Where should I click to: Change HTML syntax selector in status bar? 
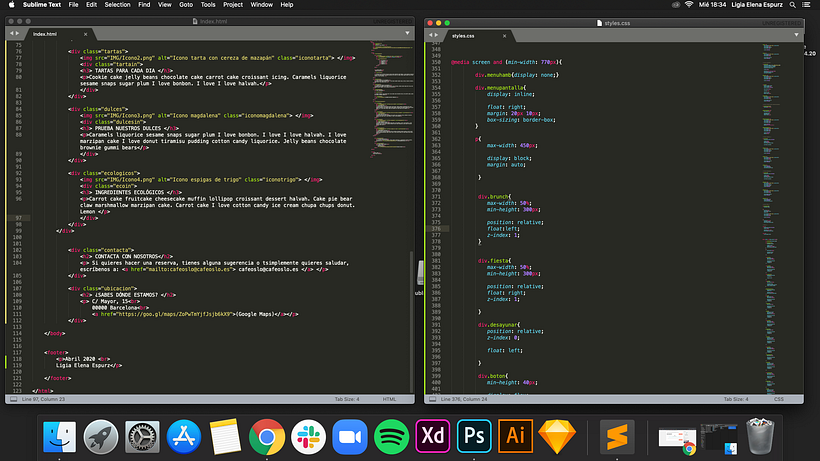389,399
